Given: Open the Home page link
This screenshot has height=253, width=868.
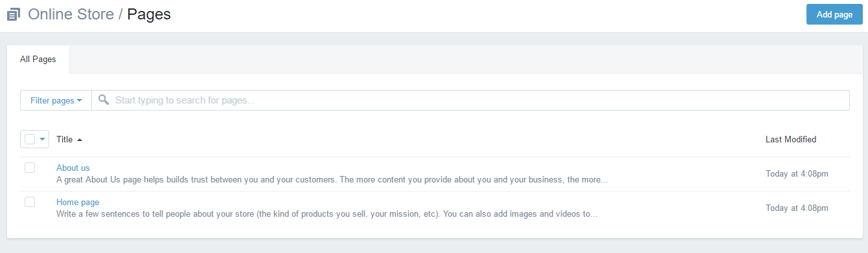Looking at the screenshot, I should pyautogui.click(x=78, y=202).
